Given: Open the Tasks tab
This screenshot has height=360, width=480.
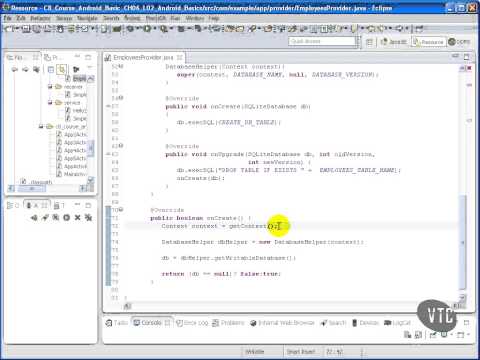Looking at the screenshot, I should (117, 323).
